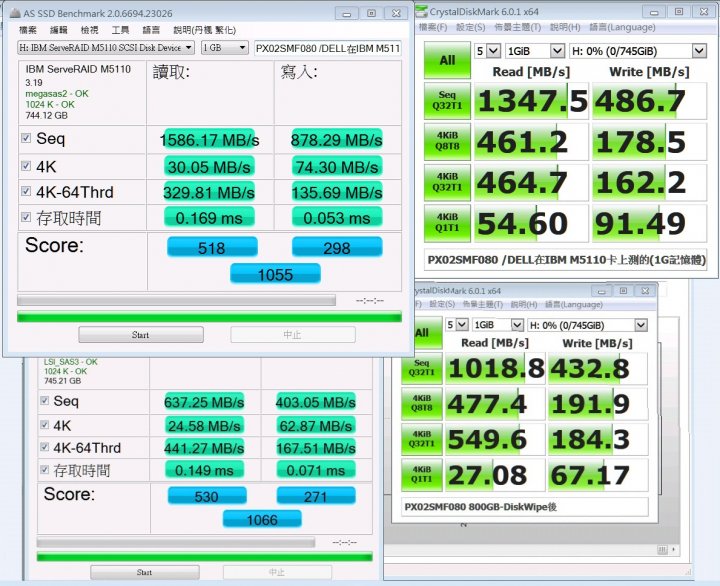Toggle Seq checkbox in lower AS SSD window
720x586 pixels.
coord(45,400)
